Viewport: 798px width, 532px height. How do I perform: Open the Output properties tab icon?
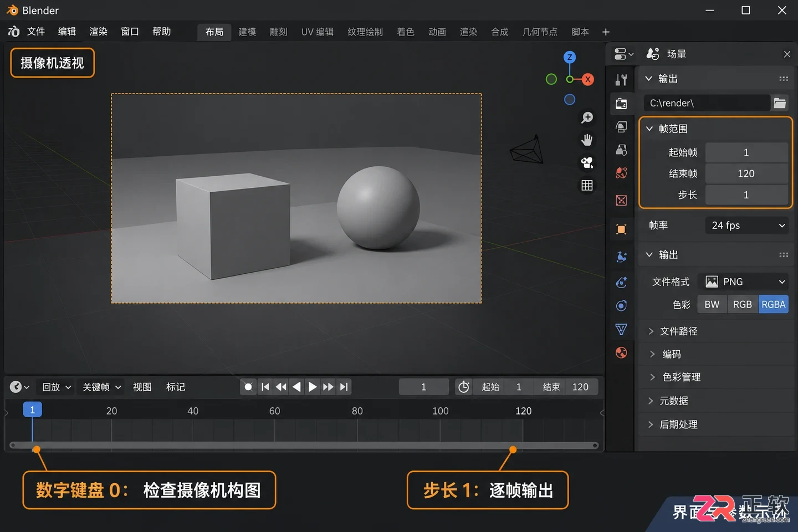[x=621, y=104]
